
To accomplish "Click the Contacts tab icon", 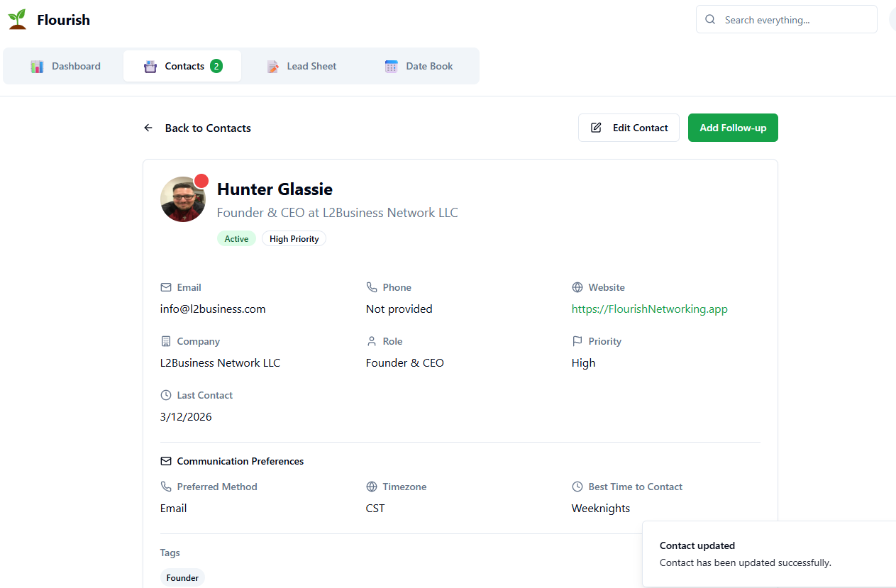I will (150, 67).
